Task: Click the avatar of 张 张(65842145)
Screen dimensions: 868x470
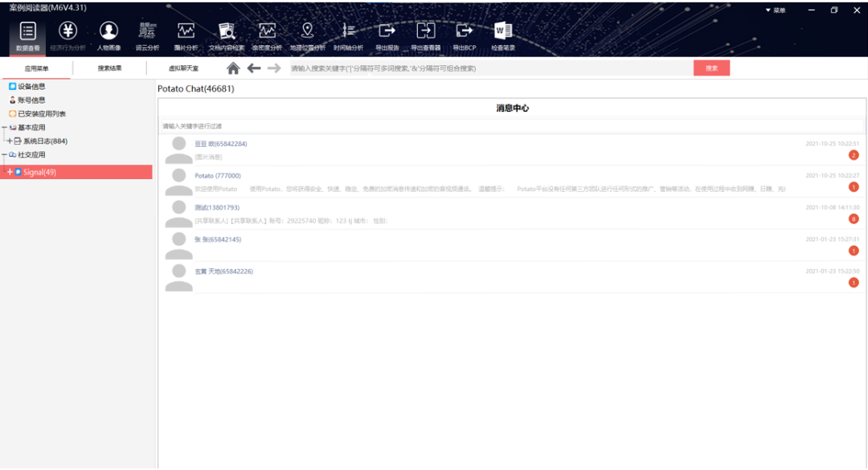Action: 178,247
